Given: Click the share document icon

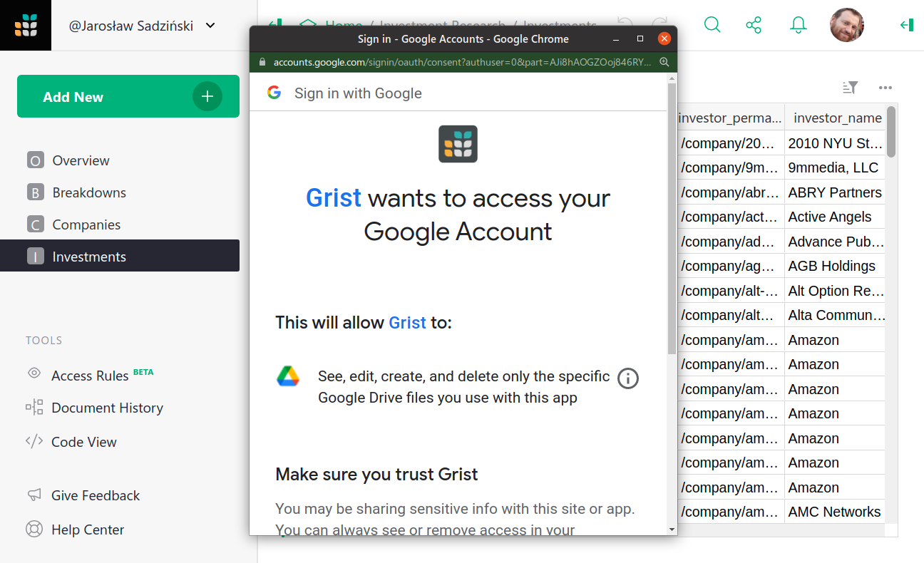Looking at the screenshot, I should (754, 24).
